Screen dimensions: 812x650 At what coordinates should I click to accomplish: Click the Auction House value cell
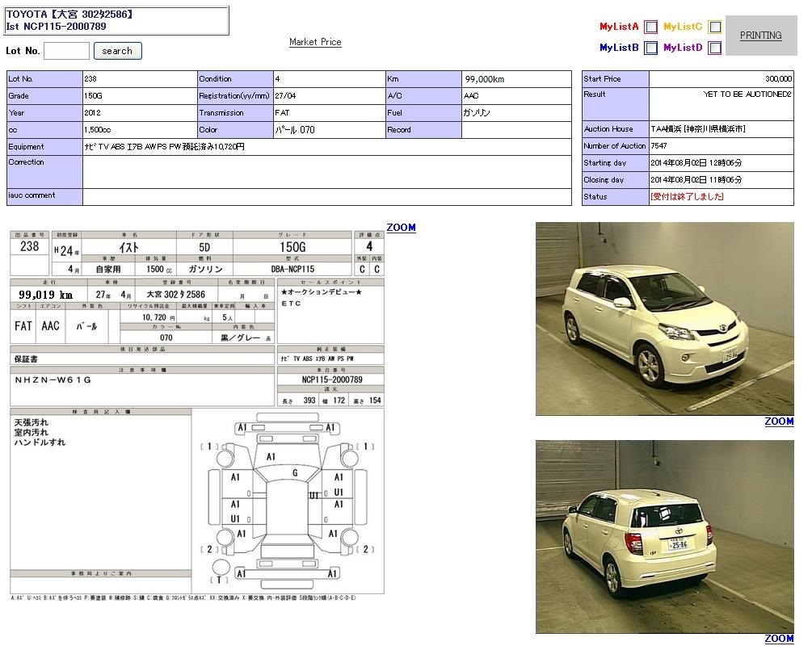tap(697, 129)
